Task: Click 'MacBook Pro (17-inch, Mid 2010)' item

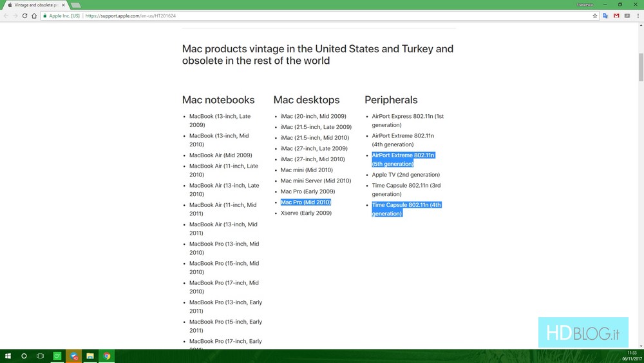Action: click(224, 287)
